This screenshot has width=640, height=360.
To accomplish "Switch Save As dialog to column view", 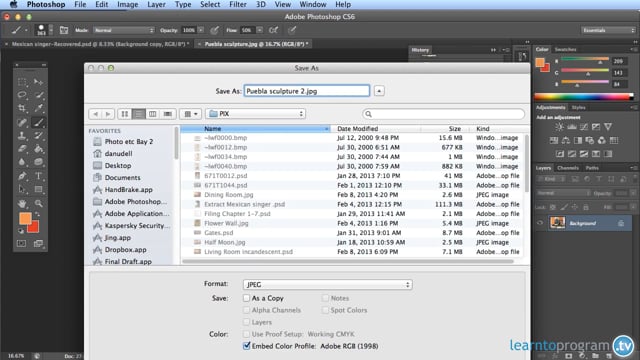I will point(152,114).
